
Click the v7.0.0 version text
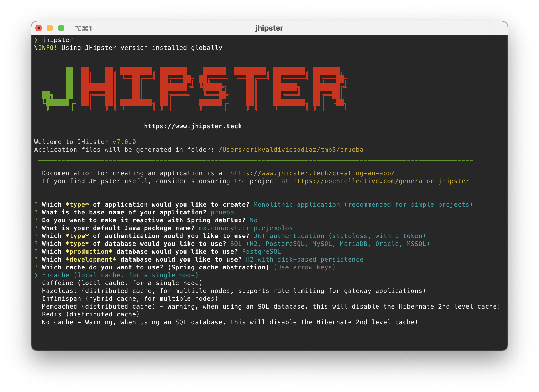point(124,142)
